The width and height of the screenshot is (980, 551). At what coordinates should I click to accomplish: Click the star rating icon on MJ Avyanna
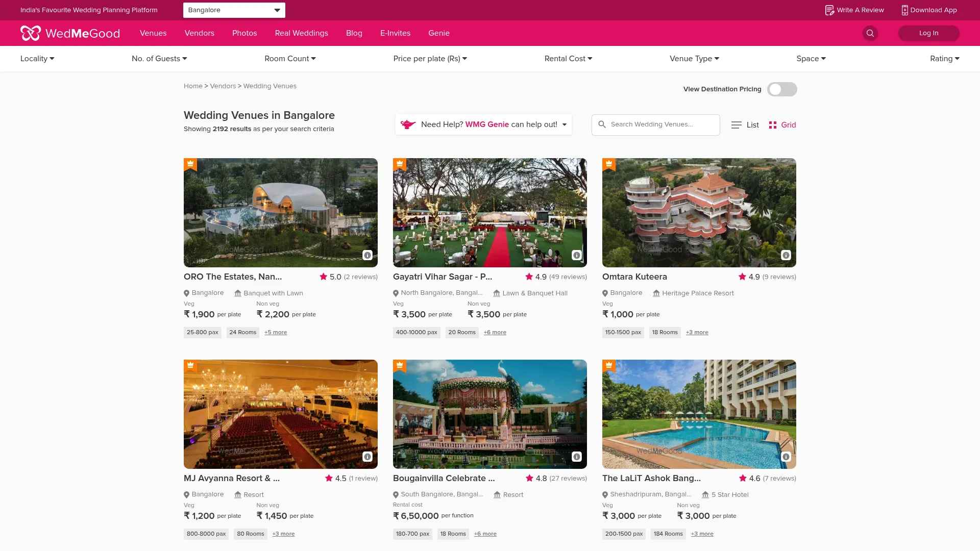tap(329, 478)
